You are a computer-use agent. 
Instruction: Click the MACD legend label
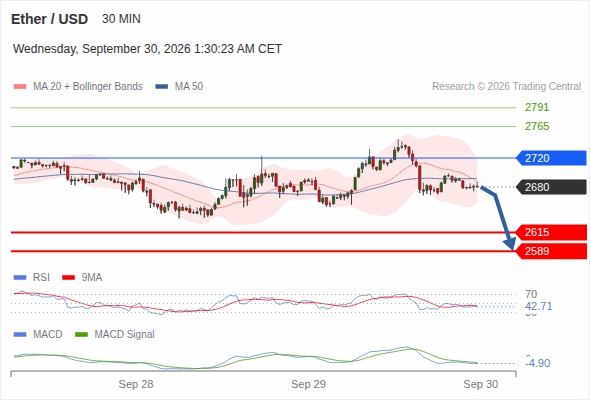(x=47, y=335)
